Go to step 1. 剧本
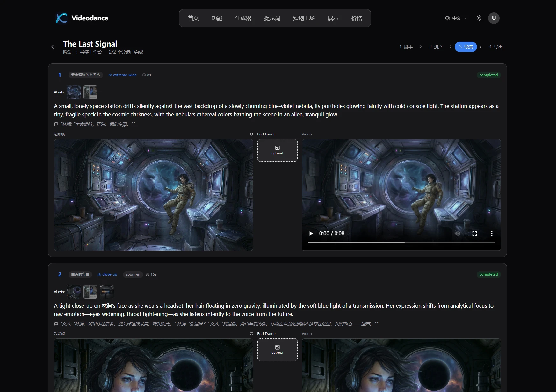This screenshot has height=392, width=556. [x=406, y=47]
